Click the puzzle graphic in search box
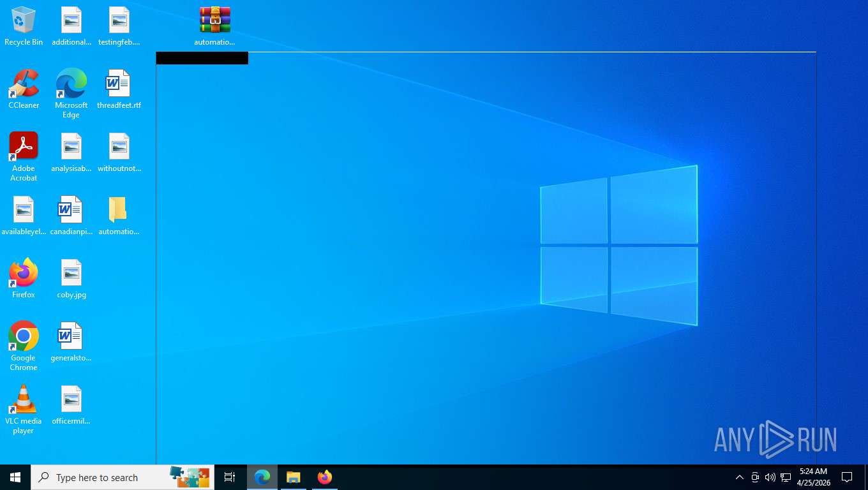The image size is (868, 490). point(190,477)
